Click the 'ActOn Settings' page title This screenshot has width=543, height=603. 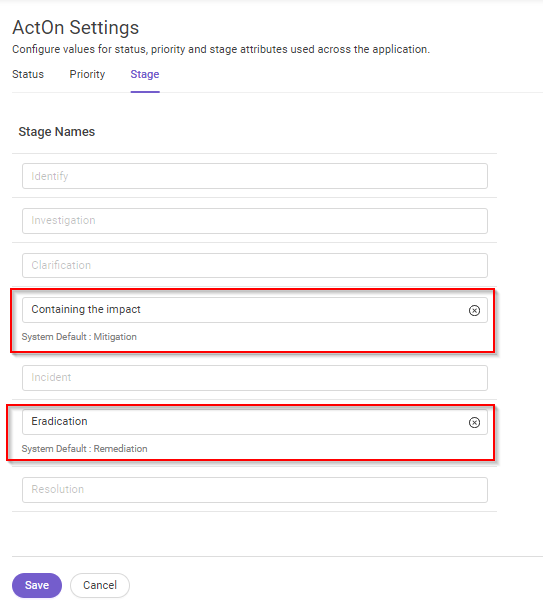pos(76,28)
